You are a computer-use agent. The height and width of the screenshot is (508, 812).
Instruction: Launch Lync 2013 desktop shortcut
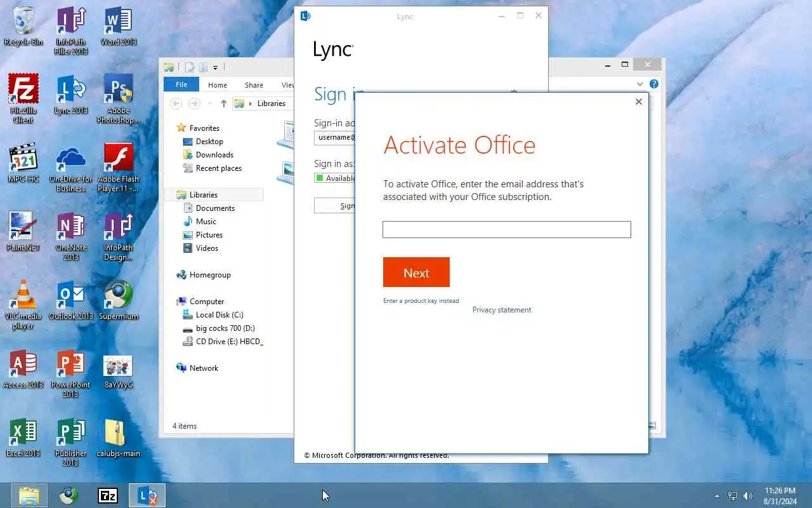(x=70, y=94)
